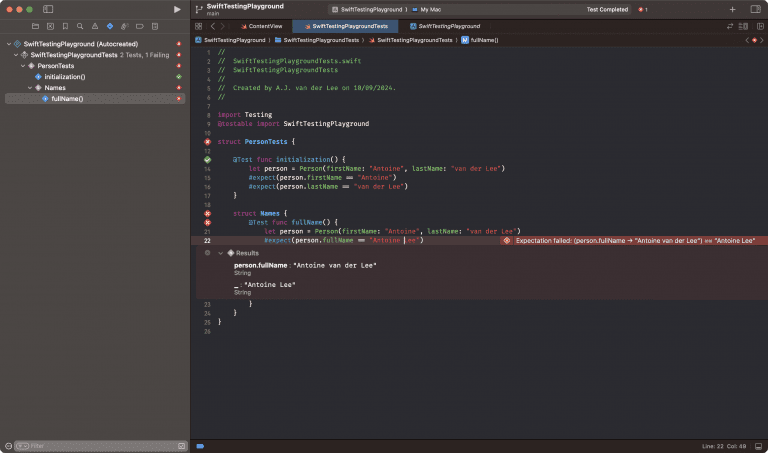Screen dimensions: 768x453
Task: Click the "Antoine Lee" result string
Action: [x=269, y=285]
